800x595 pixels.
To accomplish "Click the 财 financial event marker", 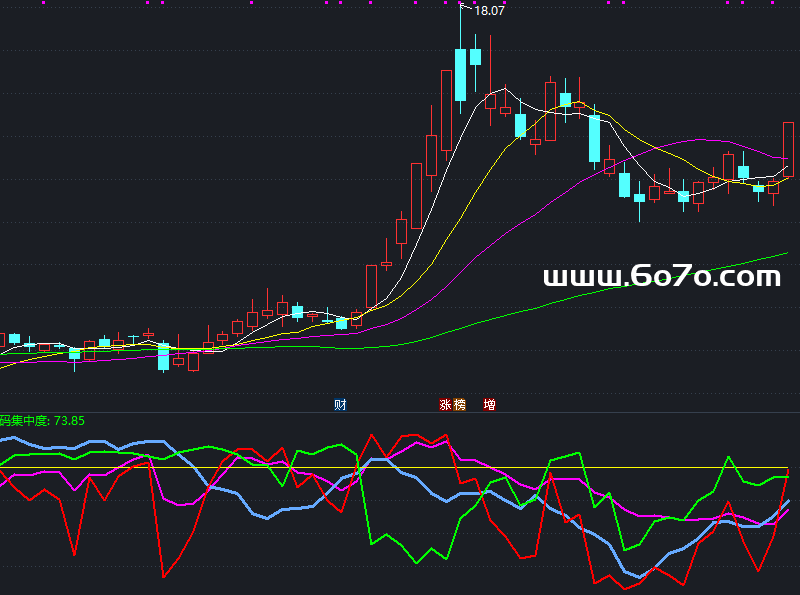I will [341, 405].
